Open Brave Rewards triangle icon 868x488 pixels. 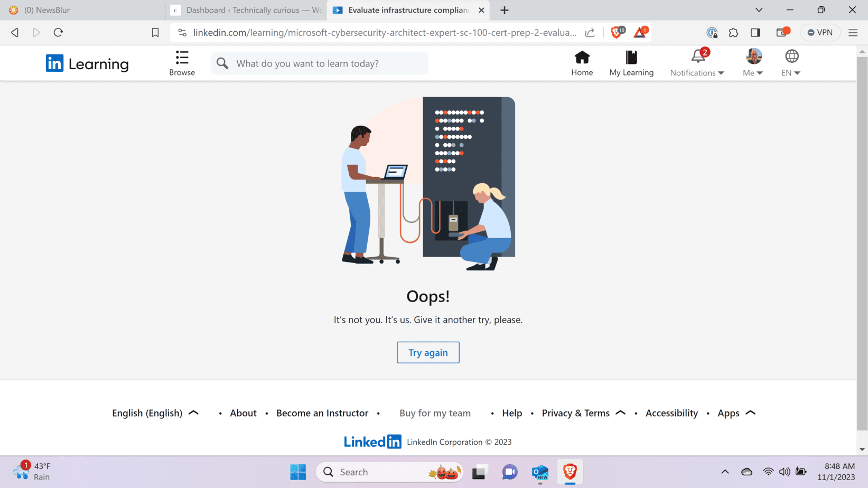click(640, 32)
